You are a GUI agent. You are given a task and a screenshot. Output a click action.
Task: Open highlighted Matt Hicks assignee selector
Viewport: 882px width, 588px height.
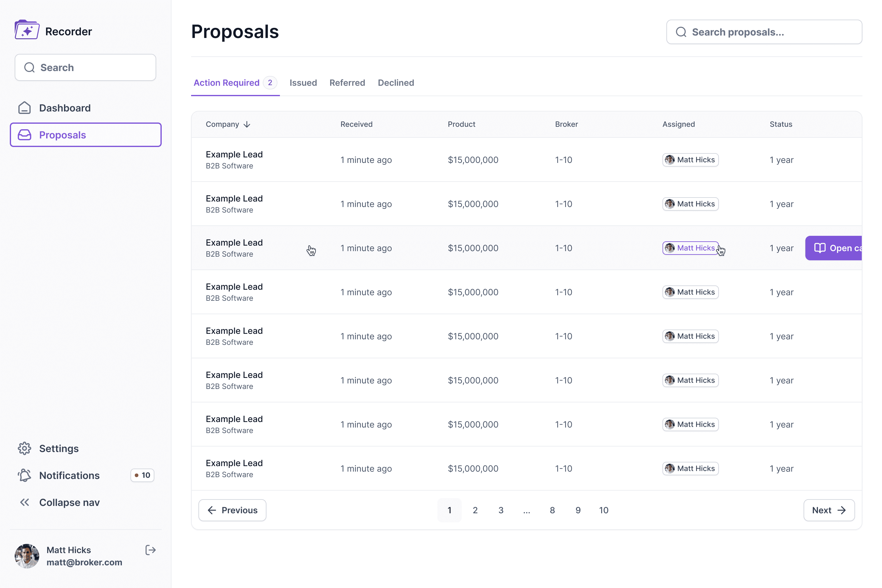[x=690, y=248]
